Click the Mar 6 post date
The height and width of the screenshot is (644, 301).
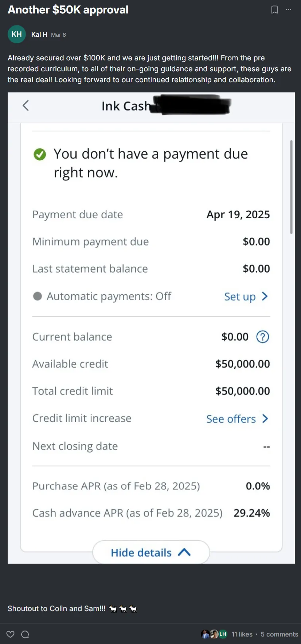[x=58, y=35]
